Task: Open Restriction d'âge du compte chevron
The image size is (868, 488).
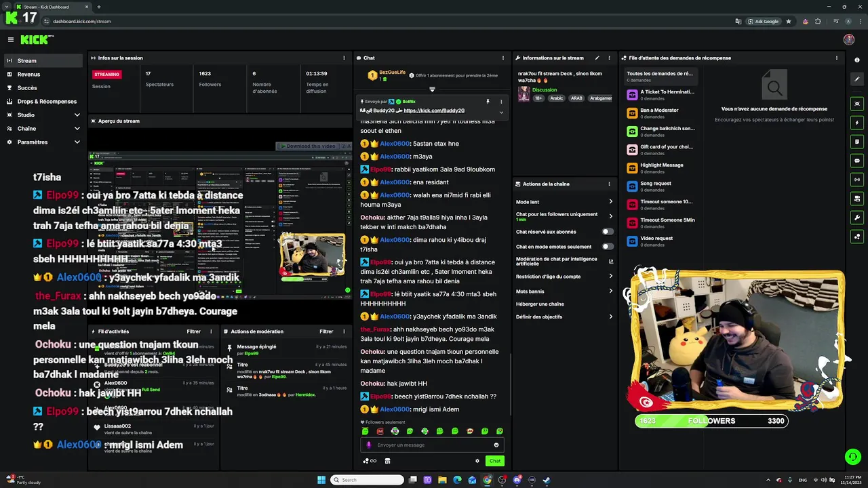Action: click(610, 276)
